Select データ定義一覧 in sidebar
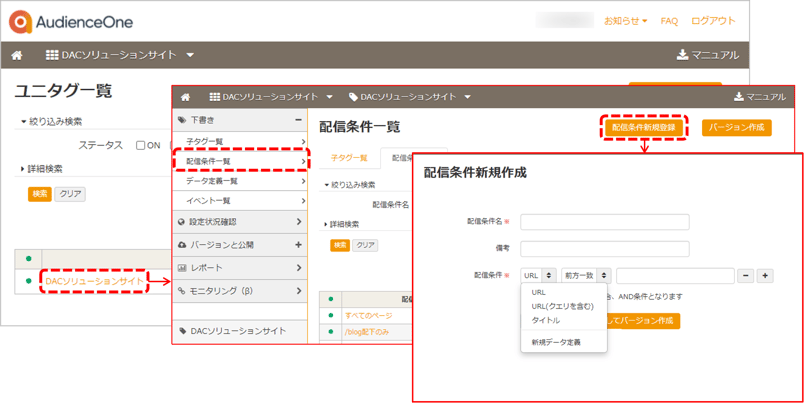 239,181
